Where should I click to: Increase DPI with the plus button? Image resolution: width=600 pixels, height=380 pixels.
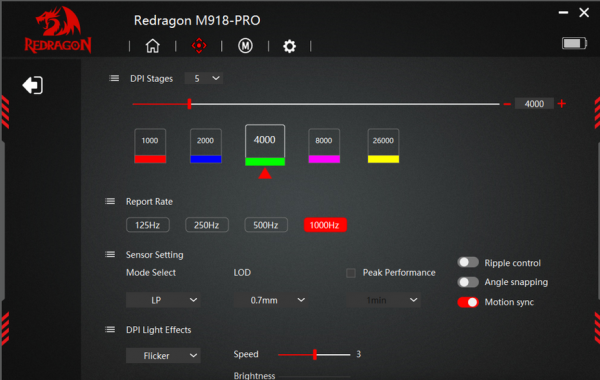coord(562,104)
